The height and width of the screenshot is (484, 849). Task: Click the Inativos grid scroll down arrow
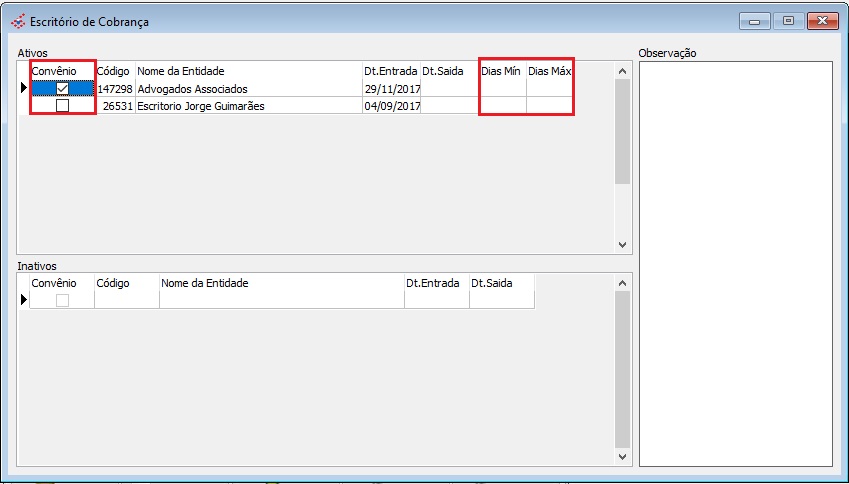pos(621,457)
